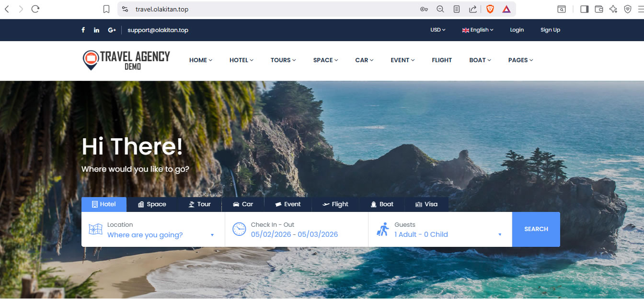Switch to the Car search tab

[243, 204]
